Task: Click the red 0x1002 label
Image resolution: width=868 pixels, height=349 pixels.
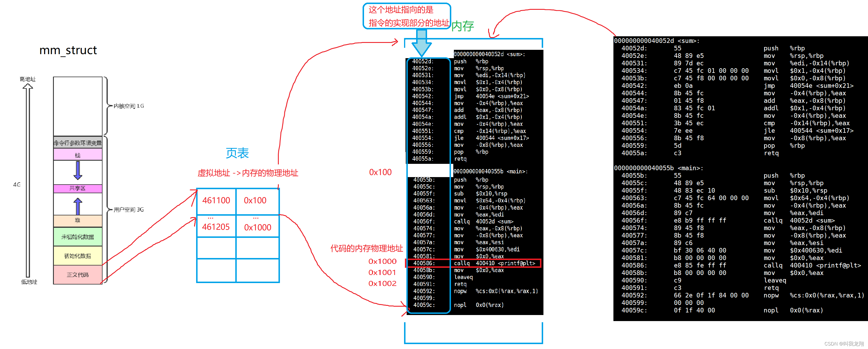Action: click(382, 283)
